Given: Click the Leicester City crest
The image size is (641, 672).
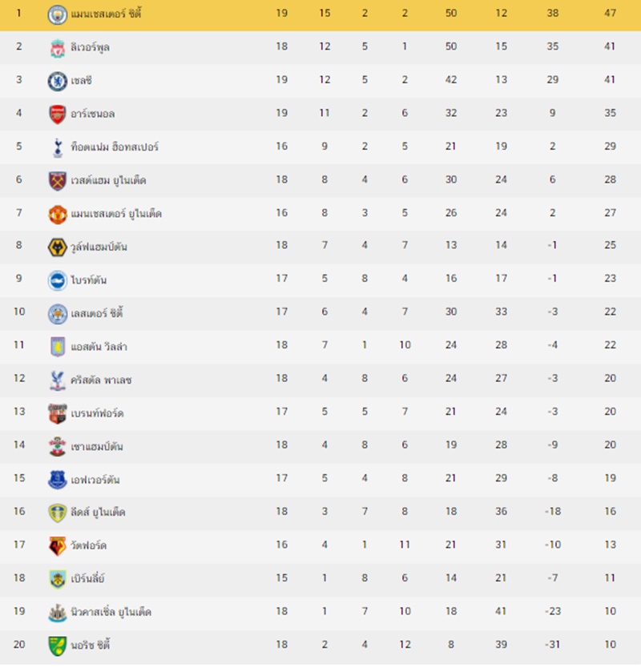Looking at the screenshot, I should [57, 314].
